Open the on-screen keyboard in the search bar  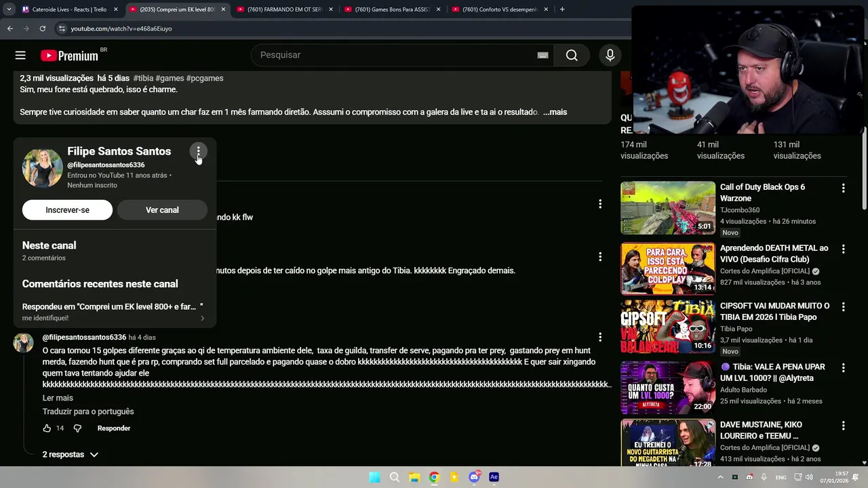542,56
